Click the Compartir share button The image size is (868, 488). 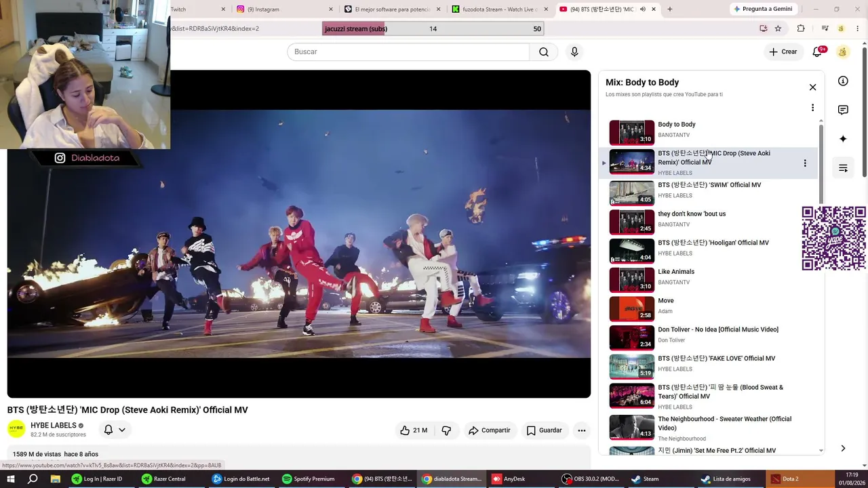coord(489,430)
